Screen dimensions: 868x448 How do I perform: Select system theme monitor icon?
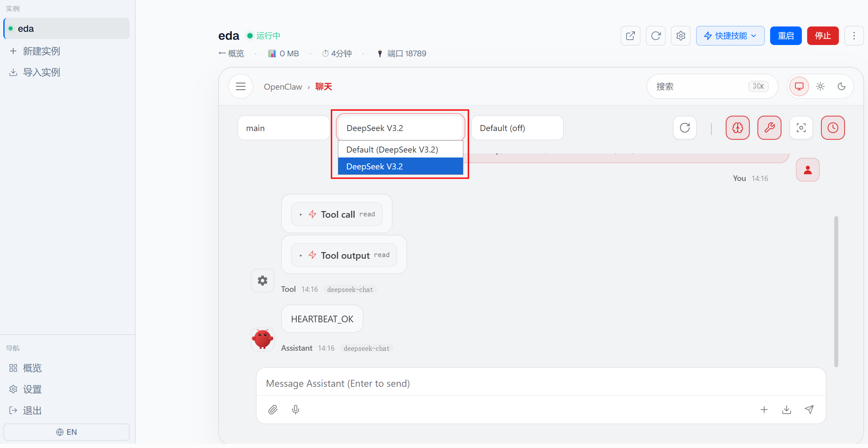[x=799, y=86]
